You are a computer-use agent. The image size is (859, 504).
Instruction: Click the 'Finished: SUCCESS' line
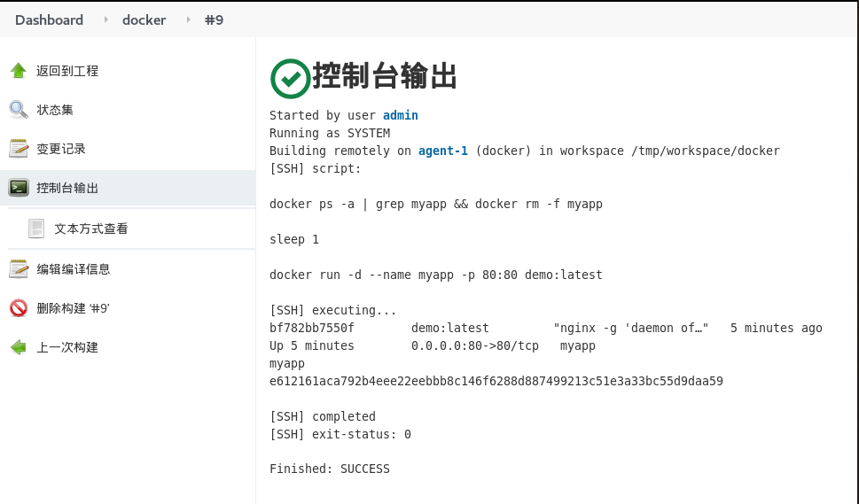[x=330, y=469]
